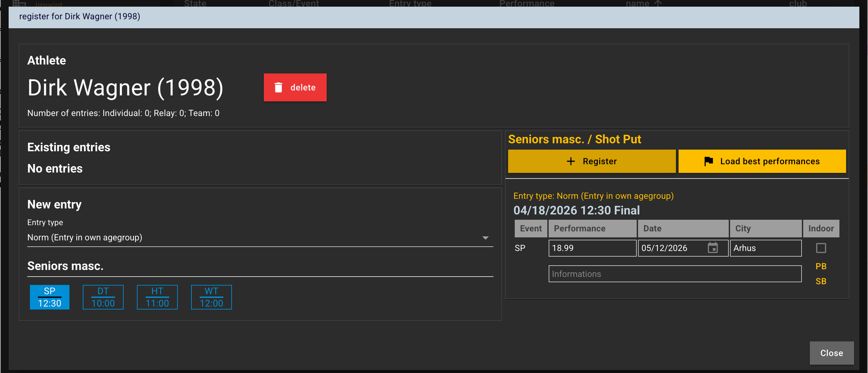The height and width of the screenshot is (373, 868).
Task: Click the flag icon for best performances
Action: coord(708,161)
